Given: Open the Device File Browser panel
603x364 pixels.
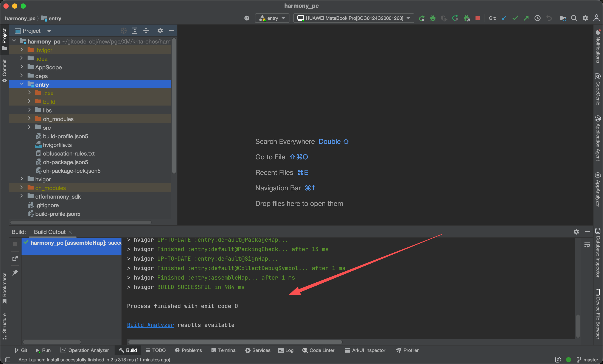Looking at the screenshot, I should (x=598, y=314).
